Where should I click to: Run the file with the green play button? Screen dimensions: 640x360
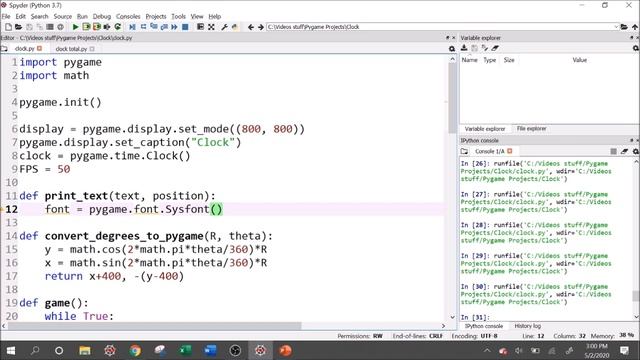[76, 27]
